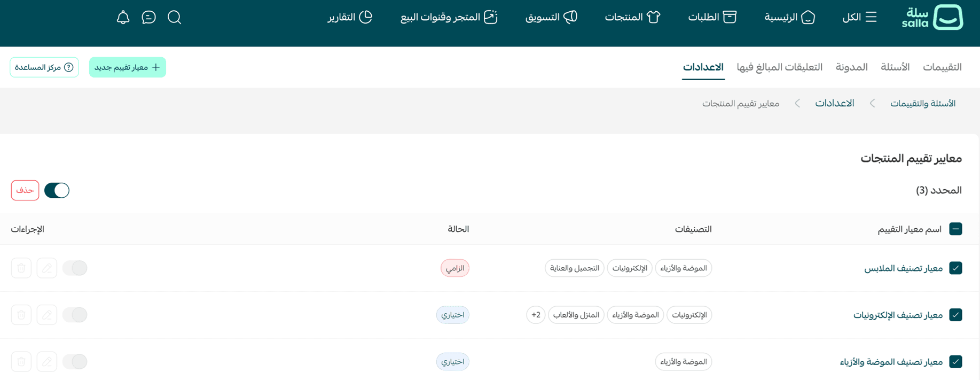Edit معيار تصنيف الإلكترونيات with pencil icon

pyautogui.click(x=47, y=315)
